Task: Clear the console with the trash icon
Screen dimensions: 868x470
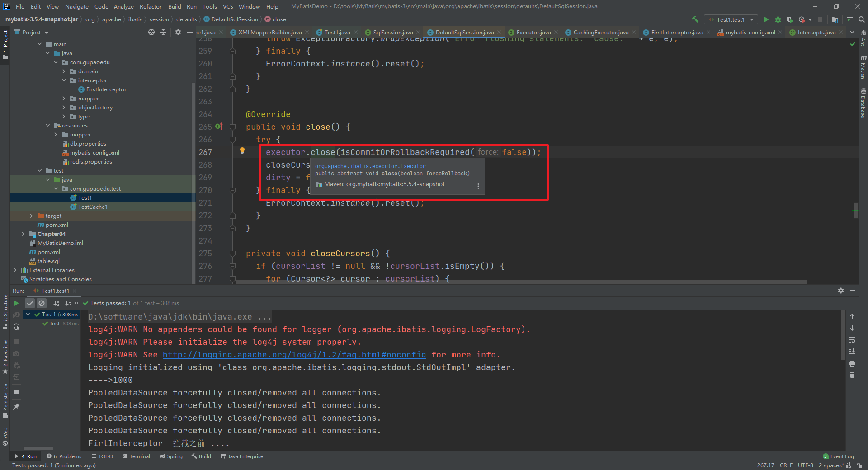Action: (x=852, y=375)
